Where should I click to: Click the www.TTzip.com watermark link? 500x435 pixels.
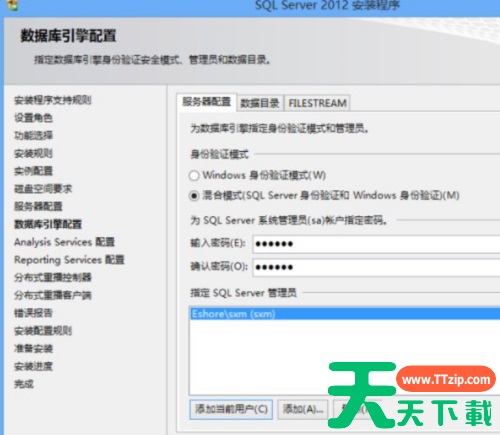[x=446, y=380]
